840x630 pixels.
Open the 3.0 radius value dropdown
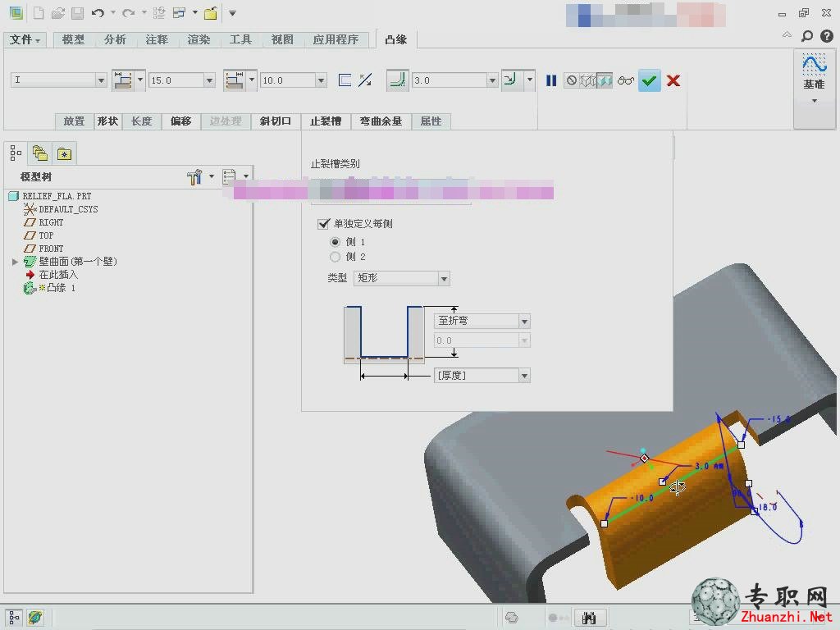point(492,80)
